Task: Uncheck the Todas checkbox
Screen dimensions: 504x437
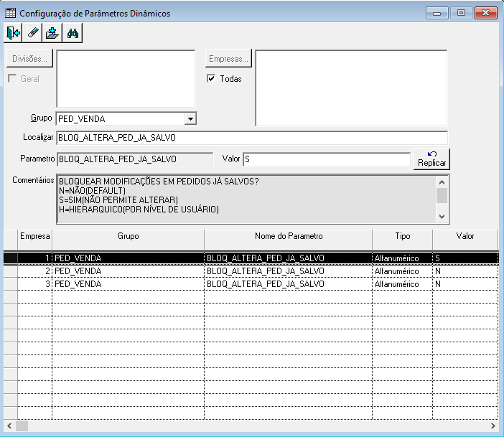Action: point(211,78)
